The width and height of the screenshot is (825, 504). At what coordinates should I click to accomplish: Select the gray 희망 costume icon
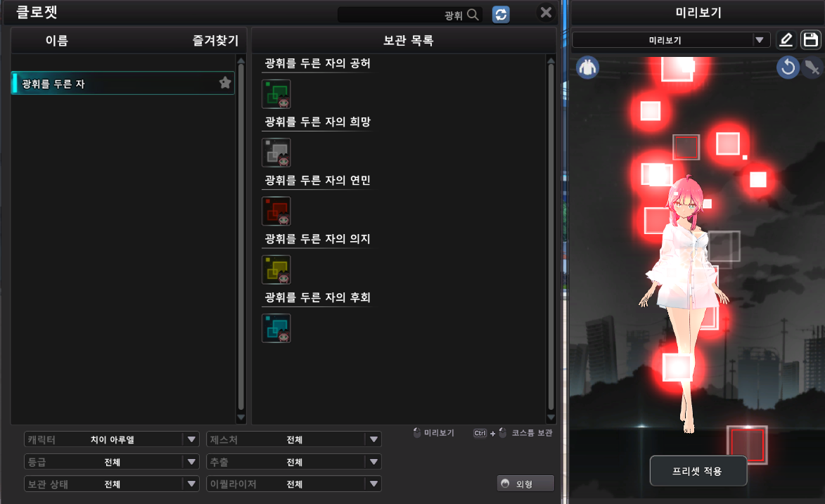point(276,153)
